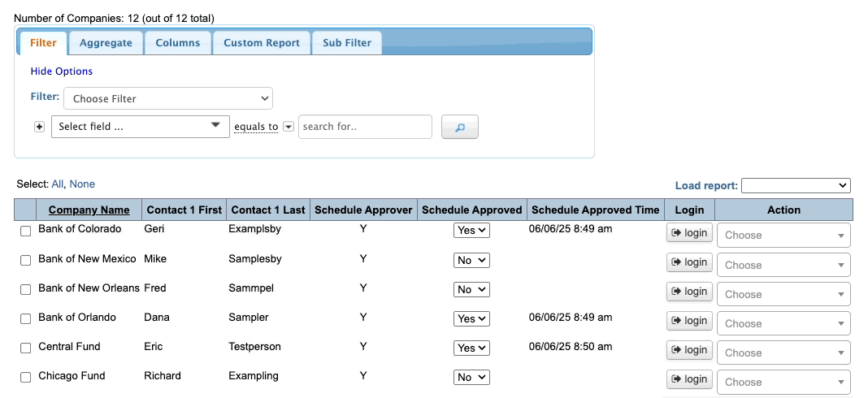Screen dimensions: 868x398
Task: Click login button for Central Fund
Action: [x=689, y=350]
